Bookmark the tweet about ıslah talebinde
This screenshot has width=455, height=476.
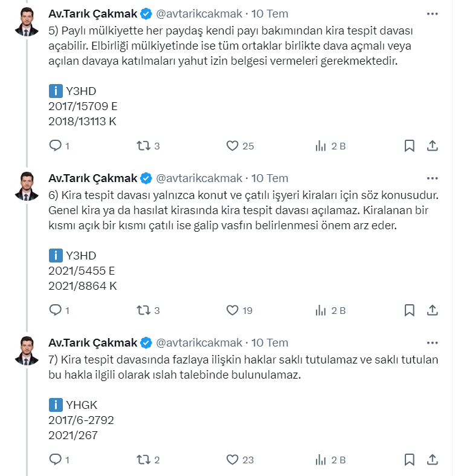pyautogui.click(x=409, y=460)
